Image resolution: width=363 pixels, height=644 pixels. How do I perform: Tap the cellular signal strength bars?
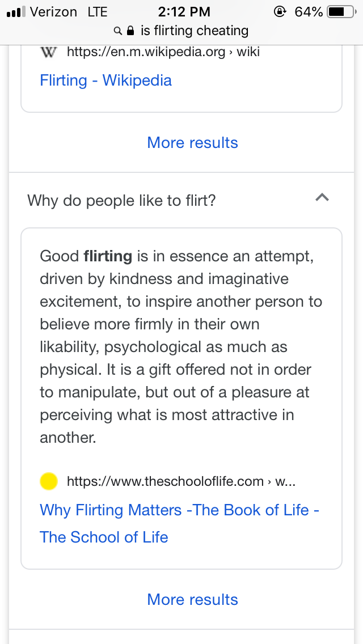[15, 12]
